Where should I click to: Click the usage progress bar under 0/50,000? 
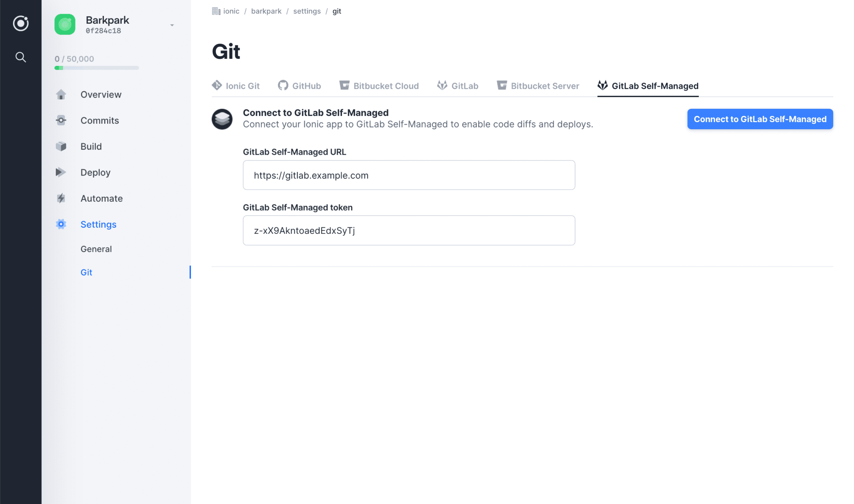click(96, 68)
